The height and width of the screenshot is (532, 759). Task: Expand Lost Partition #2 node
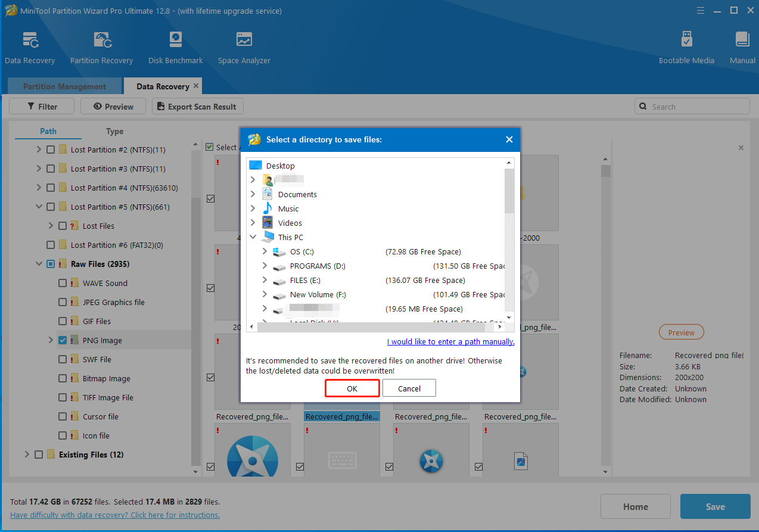point(39,150)
